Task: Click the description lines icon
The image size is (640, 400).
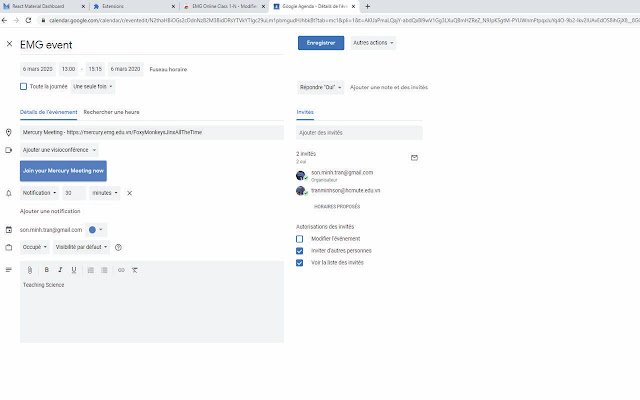Action: pyautogui.click(x=9, y=269)
